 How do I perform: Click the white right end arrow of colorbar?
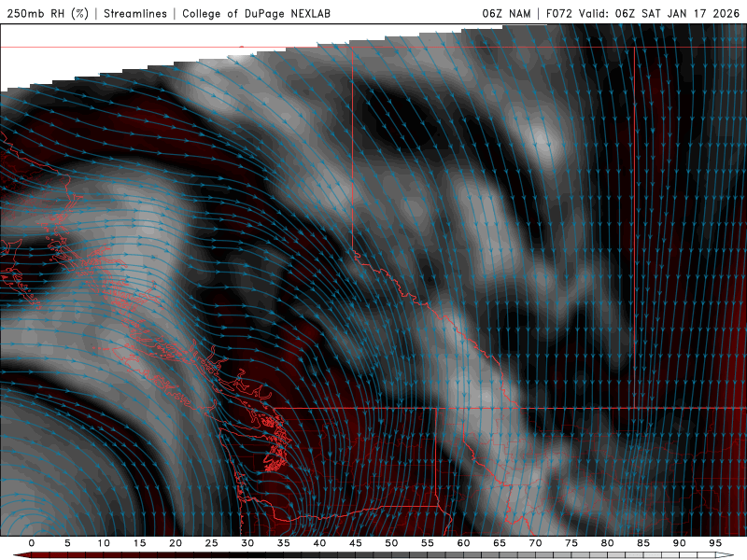click(x=725, y=555)
